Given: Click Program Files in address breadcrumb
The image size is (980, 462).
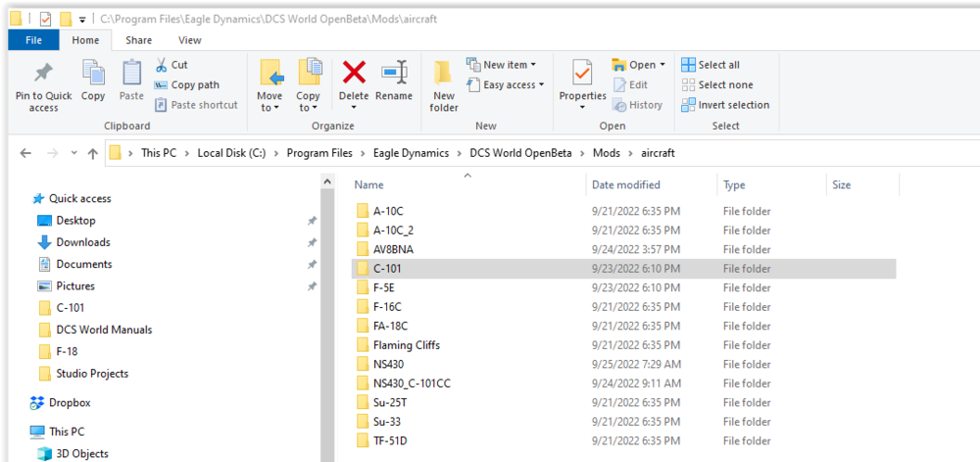Looking at the screenshot, I should [x=319, y=153].
